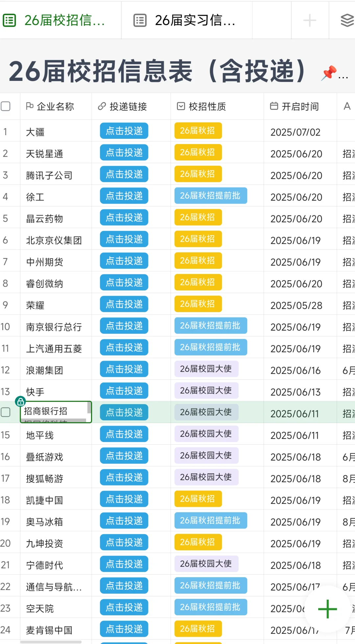This screenshot has width=355, height=644.
Task: Select the 26届秋招提前批 tag for 徐工
Action: (211, 196)
